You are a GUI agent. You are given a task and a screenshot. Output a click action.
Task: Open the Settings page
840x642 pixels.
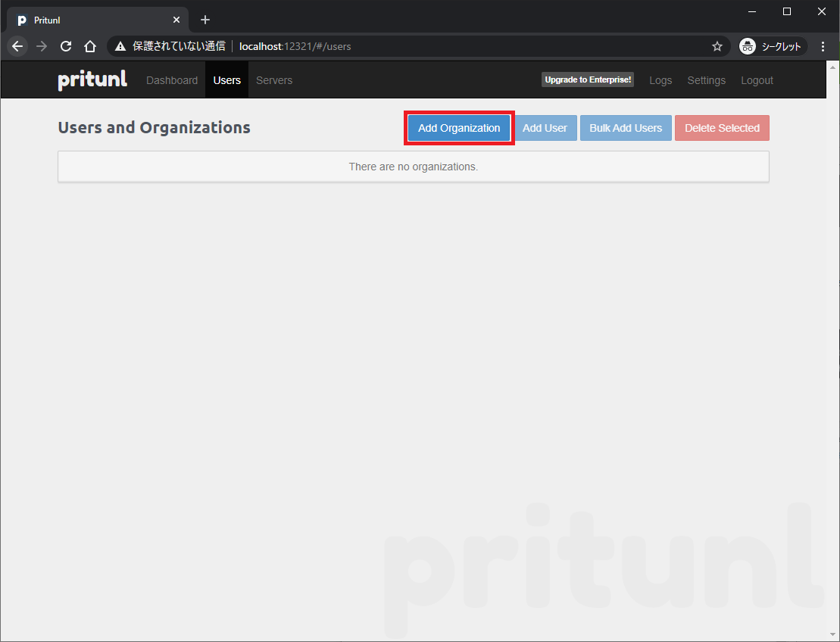706,80
